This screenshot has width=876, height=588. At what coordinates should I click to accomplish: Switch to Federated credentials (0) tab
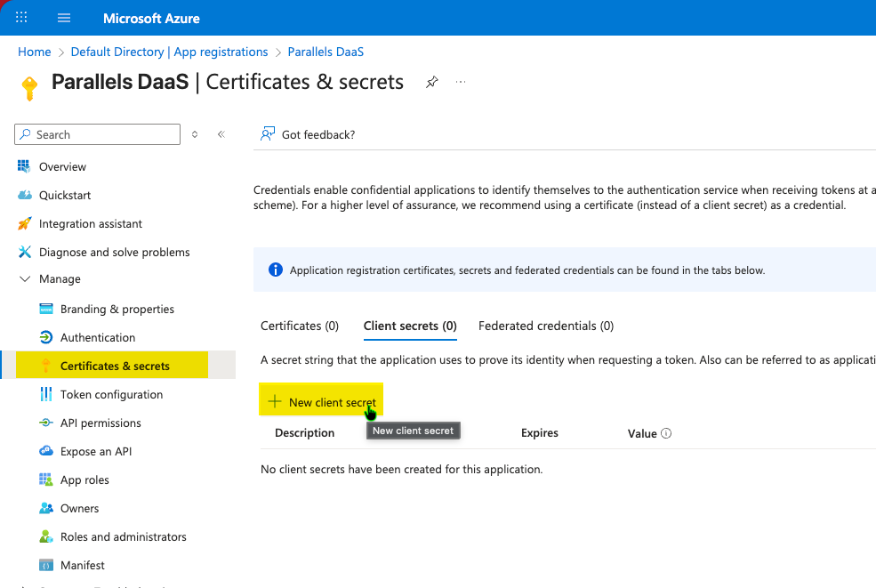[x=546, y=326]
